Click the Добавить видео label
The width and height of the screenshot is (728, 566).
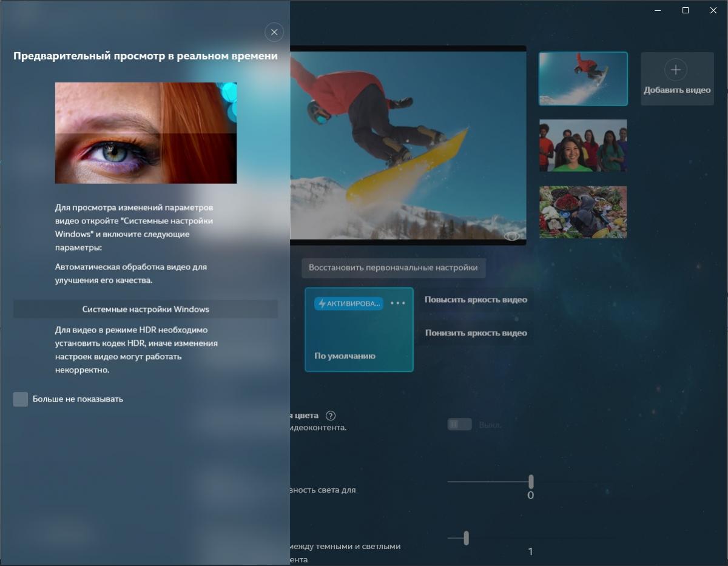coord(677,90)
